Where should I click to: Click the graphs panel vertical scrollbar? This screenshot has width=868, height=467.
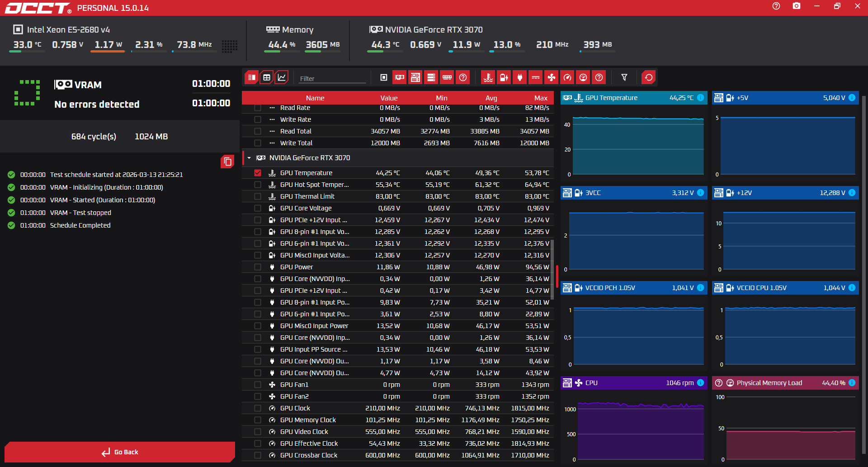pos(864,275)
